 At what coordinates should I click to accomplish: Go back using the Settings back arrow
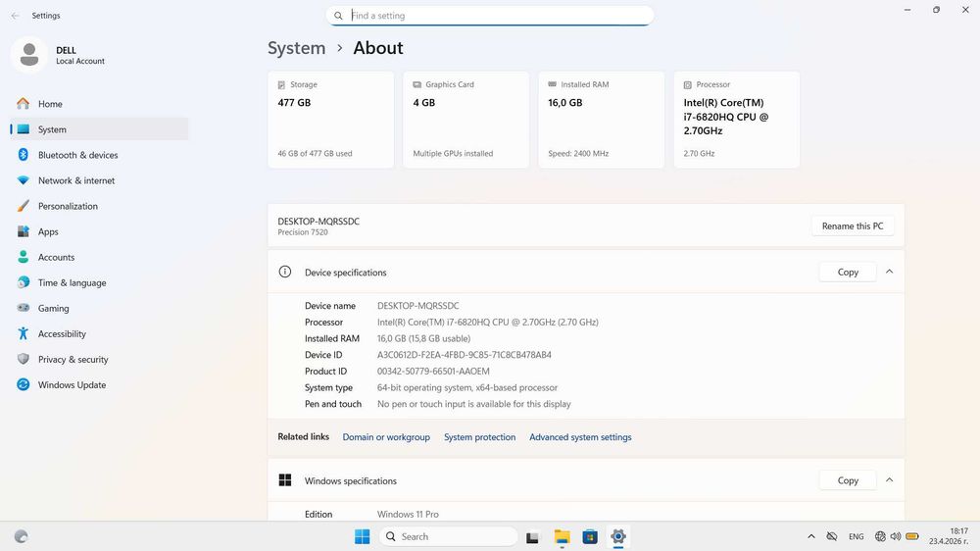coord(15,16)
